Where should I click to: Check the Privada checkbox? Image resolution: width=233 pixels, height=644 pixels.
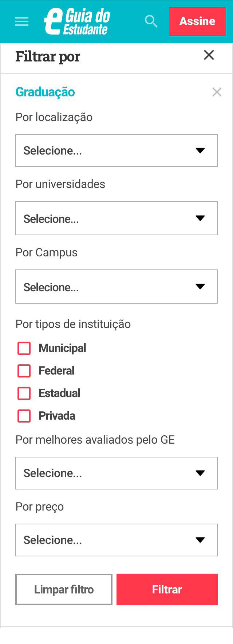coord(24,416)
